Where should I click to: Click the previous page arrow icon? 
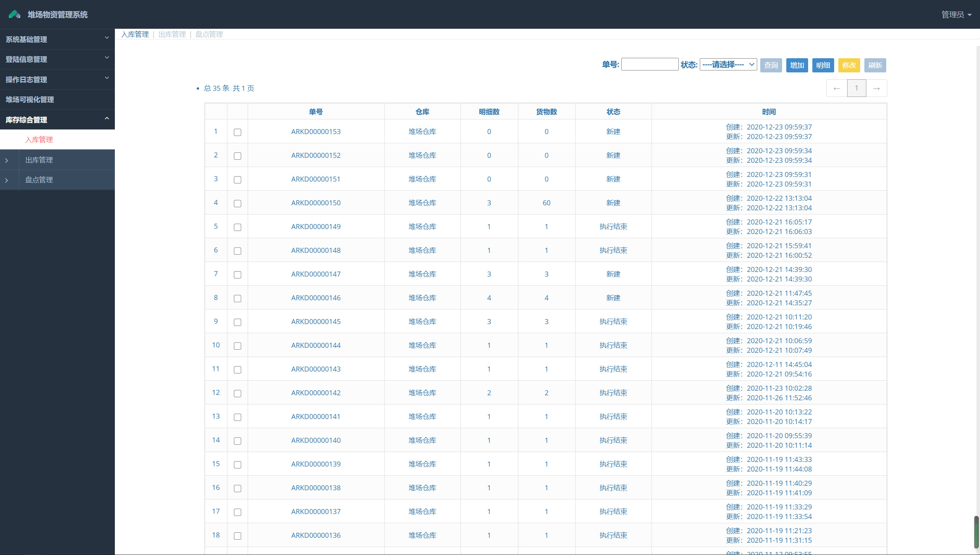click(837, 88)
